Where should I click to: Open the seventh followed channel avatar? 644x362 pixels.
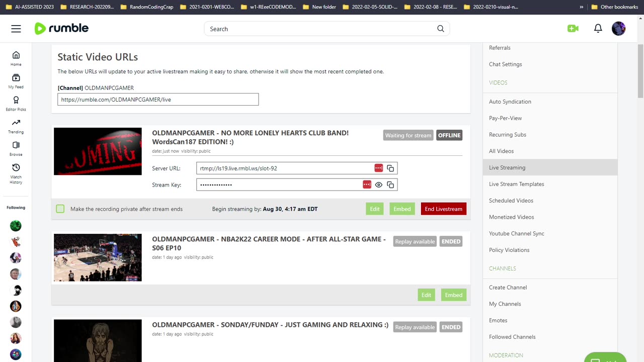(x=16, y=322)
